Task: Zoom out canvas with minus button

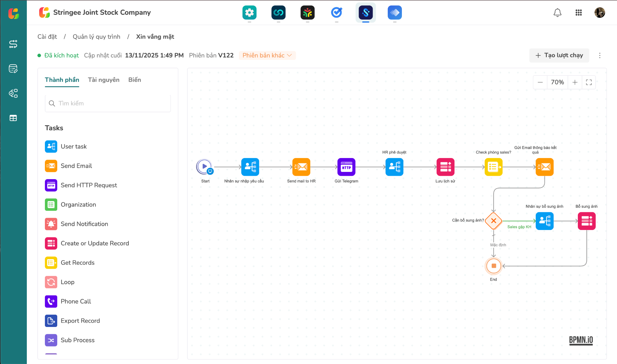Action: [x=540, y=82]
